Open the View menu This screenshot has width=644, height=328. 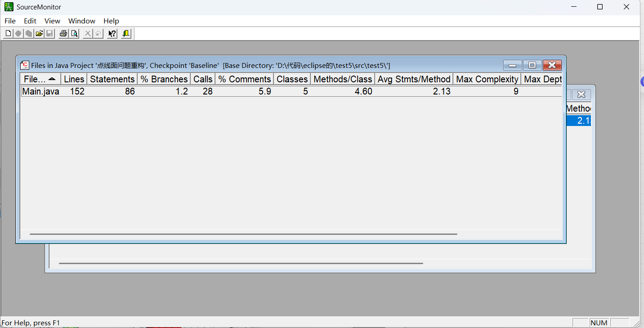tap(52, 21)
